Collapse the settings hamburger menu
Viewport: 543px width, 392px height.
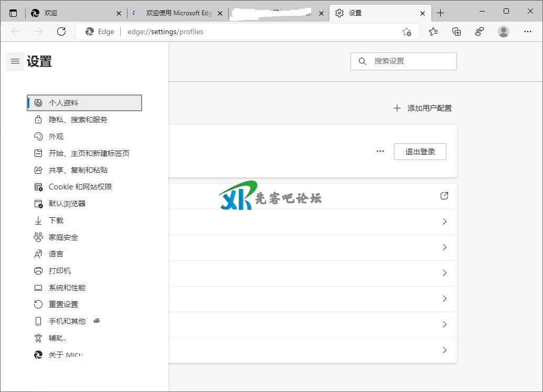[15, 62]
